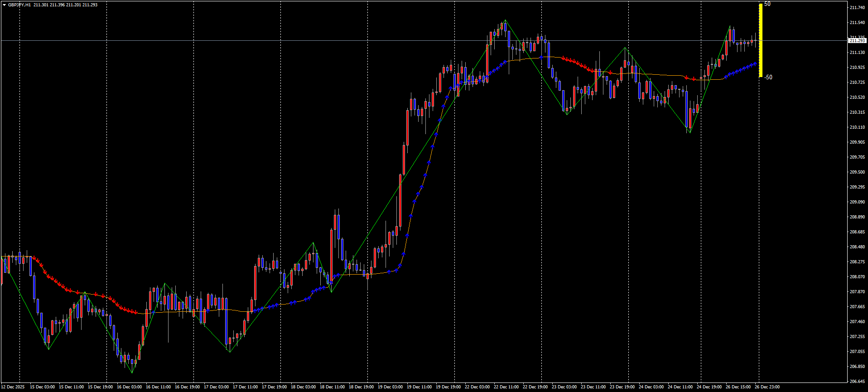Viewport: 868px width, 392px height.
Task: Click the yellow vertical indicator bar
Action: click(761, 40)
